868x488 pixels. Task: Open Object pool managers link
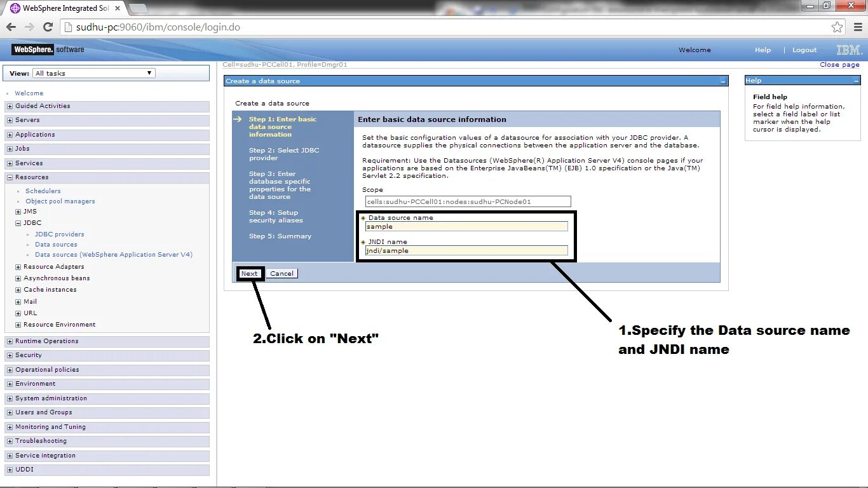[x=60, y=201]
